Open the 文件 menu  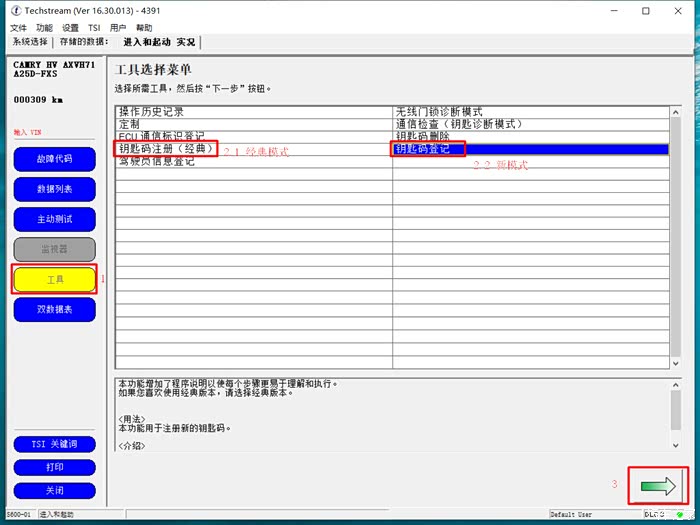point(18,28)
